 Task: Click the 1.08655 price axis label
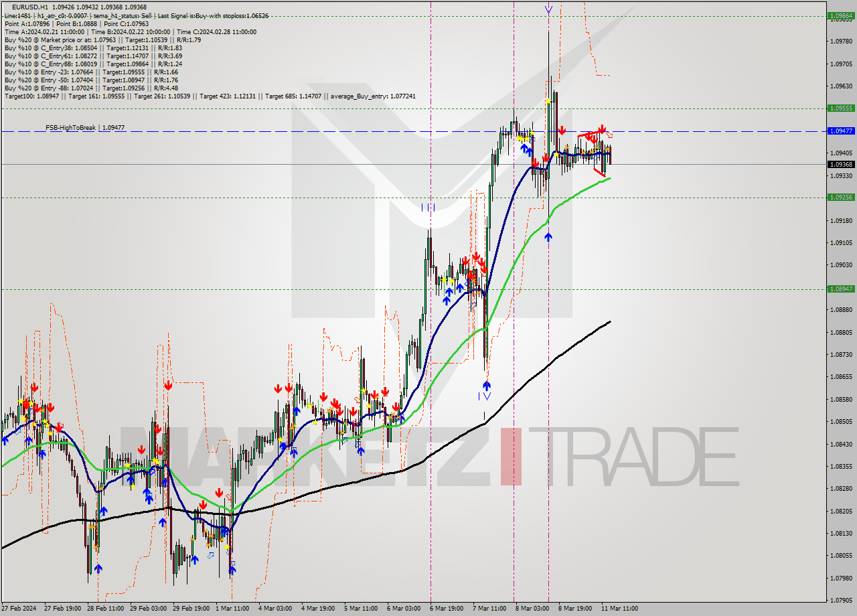840,377
